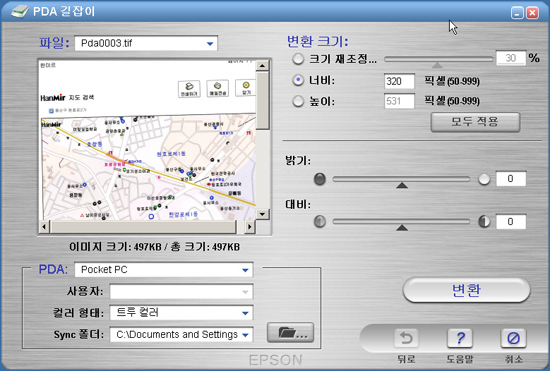Click the Back (뒤로) arrow icon
Viewport: 550px width, 371px height.
pyautogui.click(x=407, y=338)
